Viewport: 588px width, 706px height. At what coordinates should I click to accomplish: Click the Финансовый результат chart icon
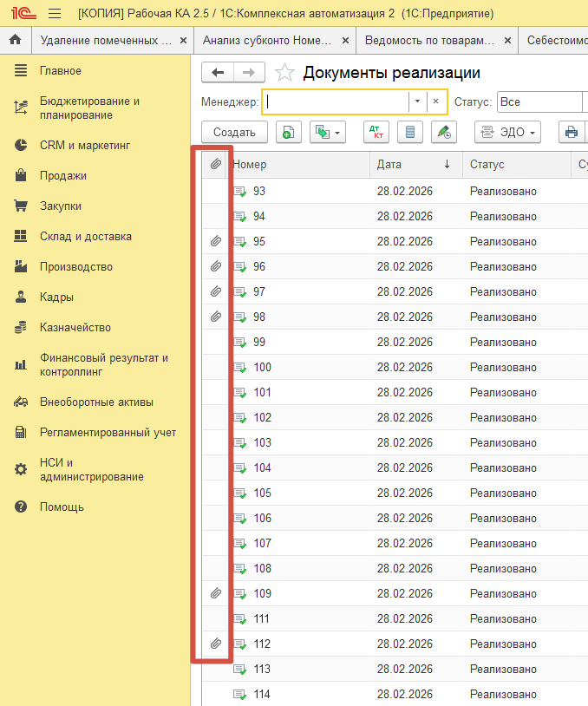[21, 364]
